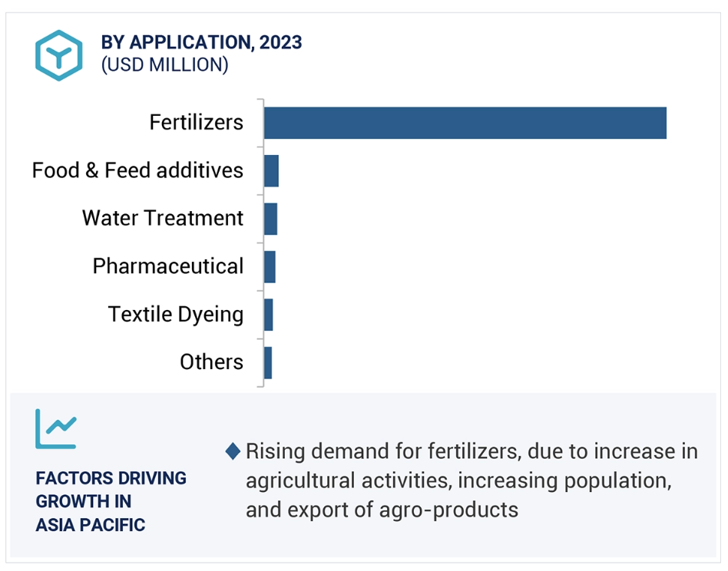Click the (USD MILLION) subtitle
Viewport: 728px width, 571px height.
pyautogui.click(x=165, y=65)
